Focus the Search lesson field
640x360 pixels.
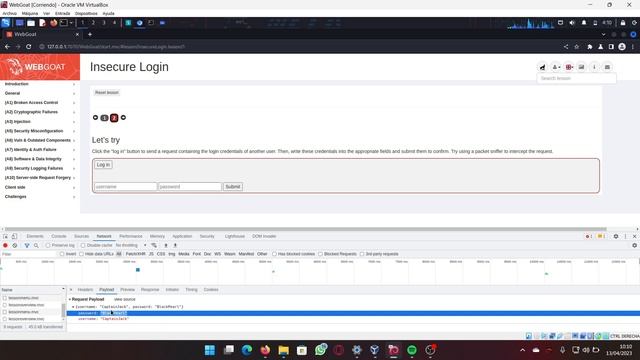coord(576,78)
